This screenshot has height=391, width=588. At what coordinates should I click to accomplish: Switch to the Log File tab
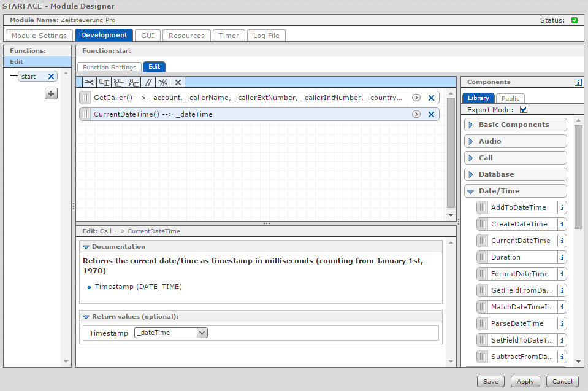tap(266, 36)
